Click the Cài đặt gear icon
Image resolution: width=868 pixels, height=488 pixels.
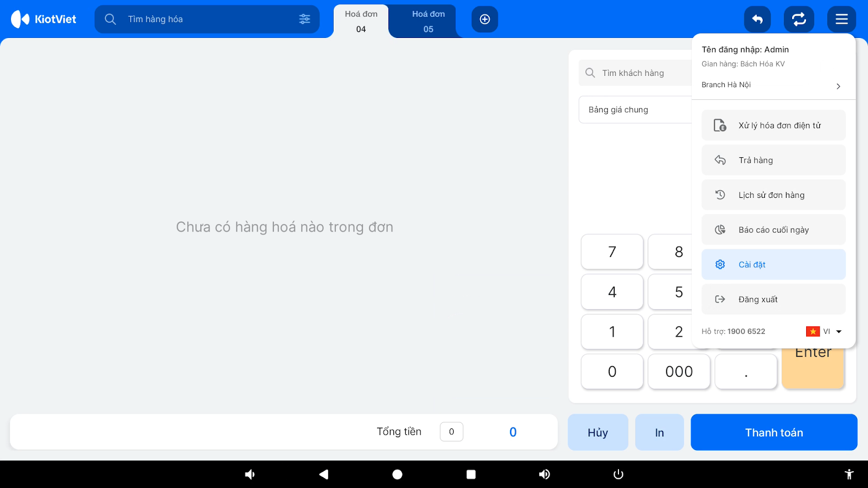(x=720, y=264)
